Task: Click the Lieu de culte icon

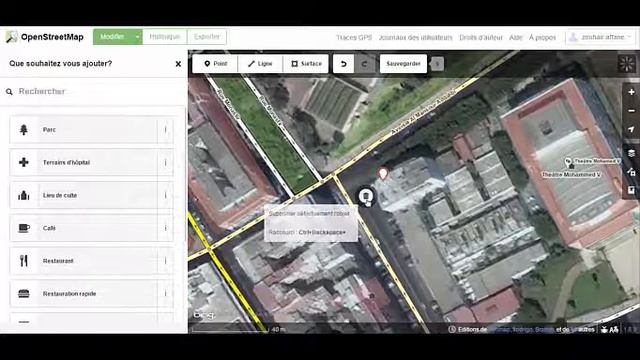Action: click(24, 196)
